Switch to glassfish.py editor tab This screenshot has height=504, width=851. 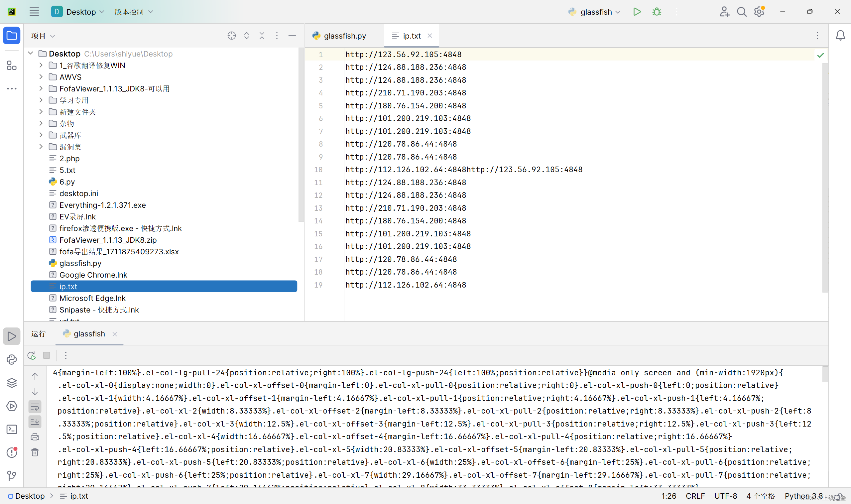[x=344, y=36]
